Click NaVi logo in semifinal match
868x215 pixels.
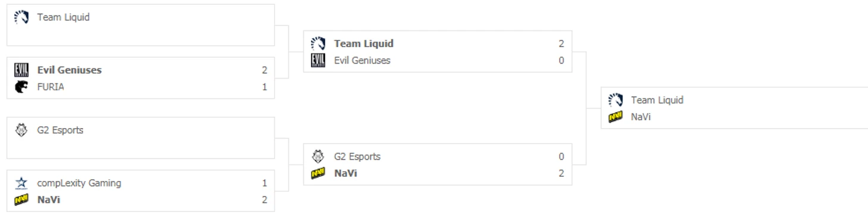318,173
